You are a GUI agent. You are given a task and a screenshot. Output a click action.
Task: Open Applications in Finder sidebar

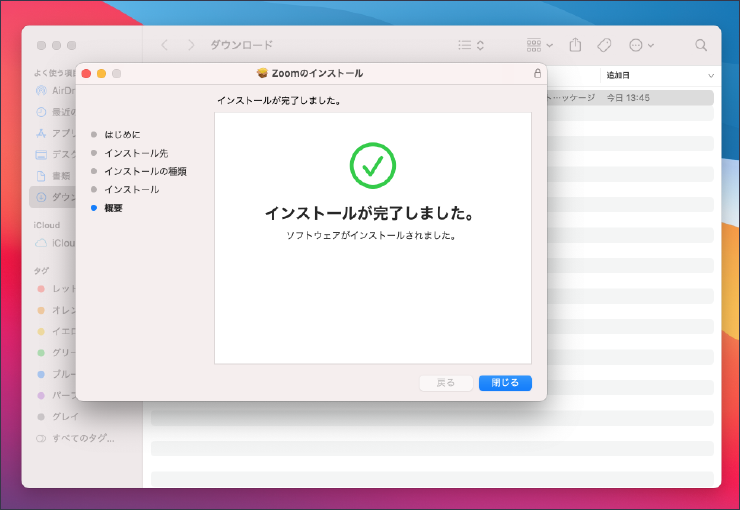[x=55, y=133]
